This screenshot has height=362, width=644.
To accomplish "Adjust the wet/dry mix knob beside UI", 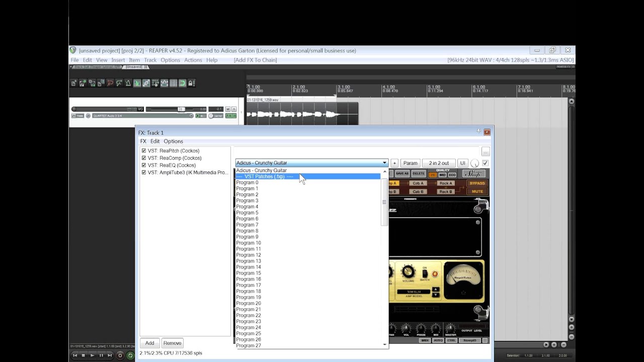I will coord(474,163).
